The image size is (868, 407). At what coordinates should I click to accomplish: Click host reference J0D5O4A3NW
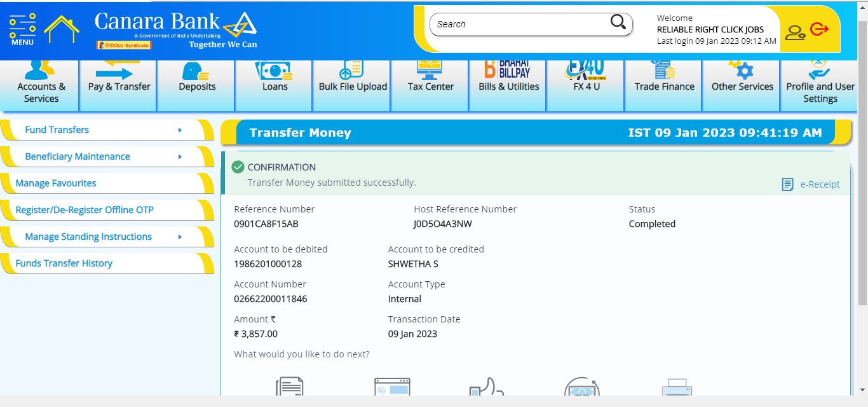(443, 224)
